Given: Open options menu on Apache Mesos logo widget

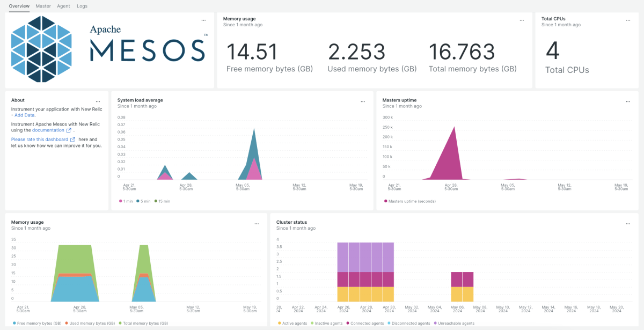Looking at the screenshot, I should (203, 20).
